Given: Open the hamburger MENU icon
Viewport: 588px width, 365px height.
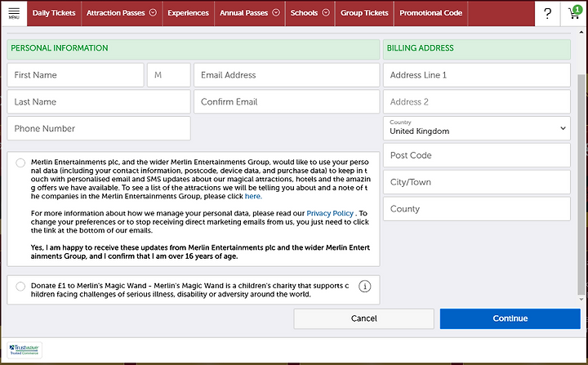Looking at the screenshot, I should coord(14,13).
